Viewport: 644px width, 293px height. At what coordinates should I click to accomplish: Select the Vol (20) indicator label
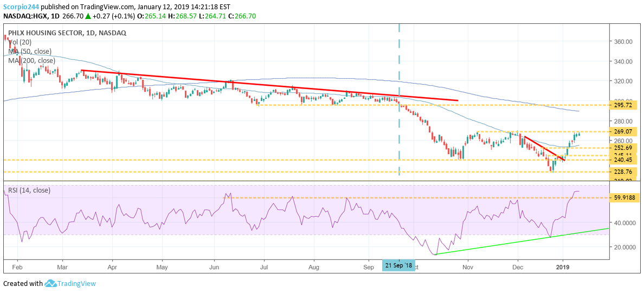20,42
